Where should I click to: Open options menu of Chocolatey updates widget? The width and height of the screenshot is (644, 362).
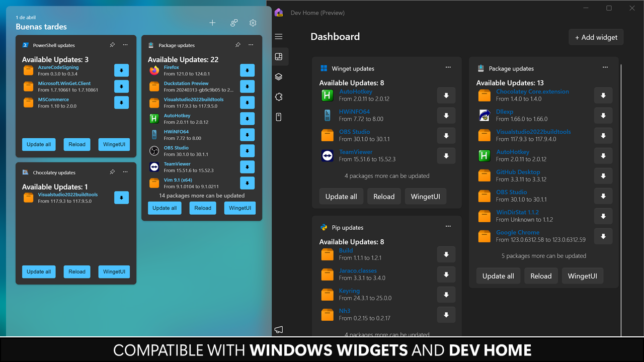coord(125,172)
